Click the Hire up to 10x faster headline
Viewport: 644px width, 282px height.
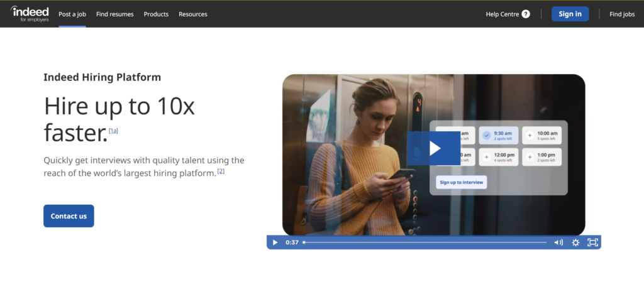(x=119, y=119)
